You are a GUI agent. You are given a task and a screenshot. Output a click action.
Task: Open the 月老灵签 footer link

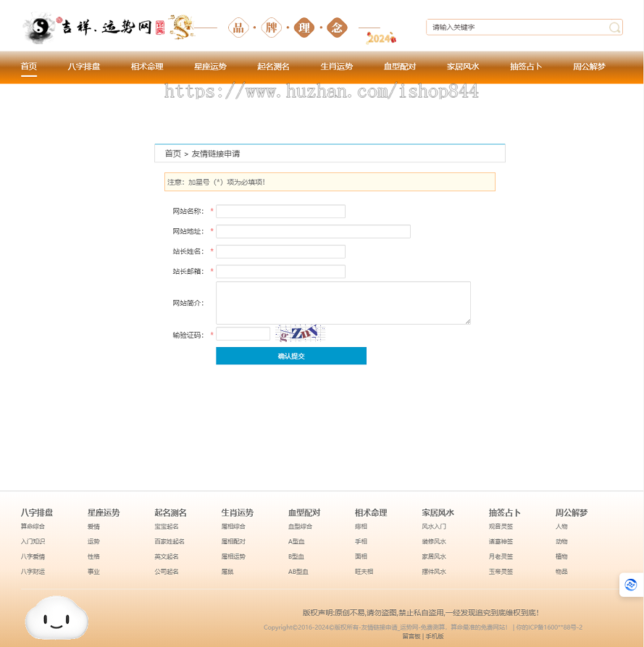point(501,556)
